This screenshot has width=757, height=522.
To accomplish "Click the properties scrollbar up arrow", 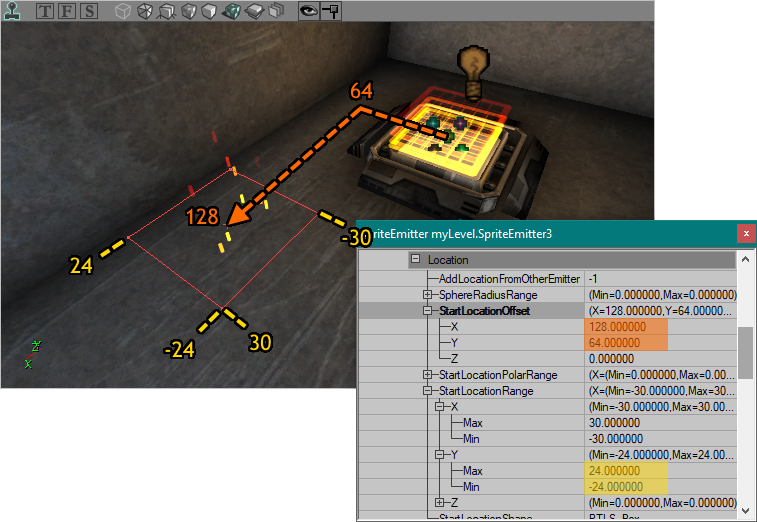I will click(745, 259).
